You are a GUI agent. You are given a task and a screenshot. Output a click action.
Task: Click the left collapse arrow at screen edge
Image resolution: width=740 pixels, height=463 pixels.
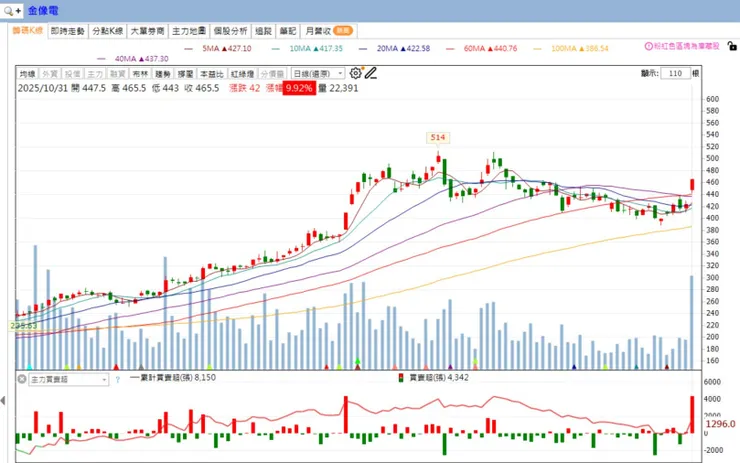pos(3,401)
